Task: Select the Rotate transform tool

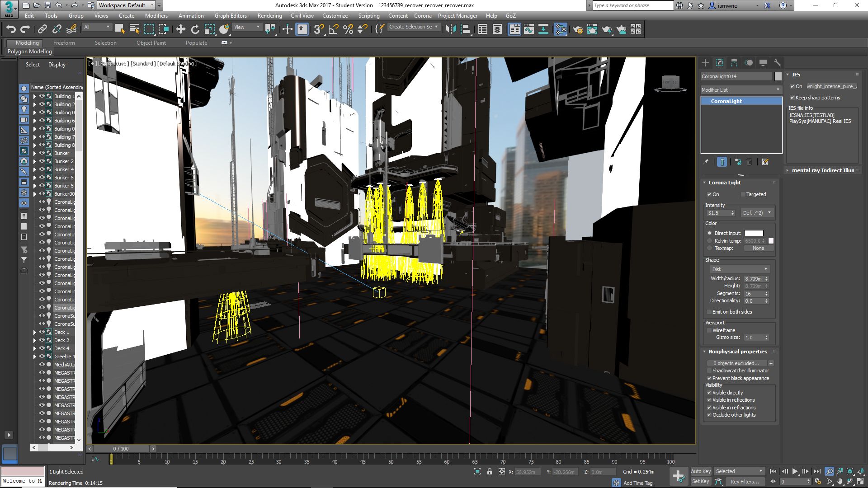Action: coord(195,29)
